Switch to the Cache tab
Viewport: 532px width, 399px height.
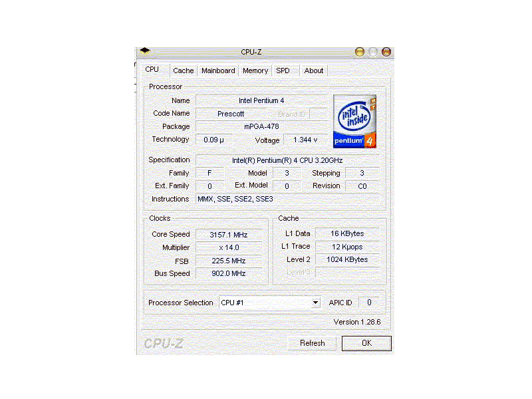(184, 70)
